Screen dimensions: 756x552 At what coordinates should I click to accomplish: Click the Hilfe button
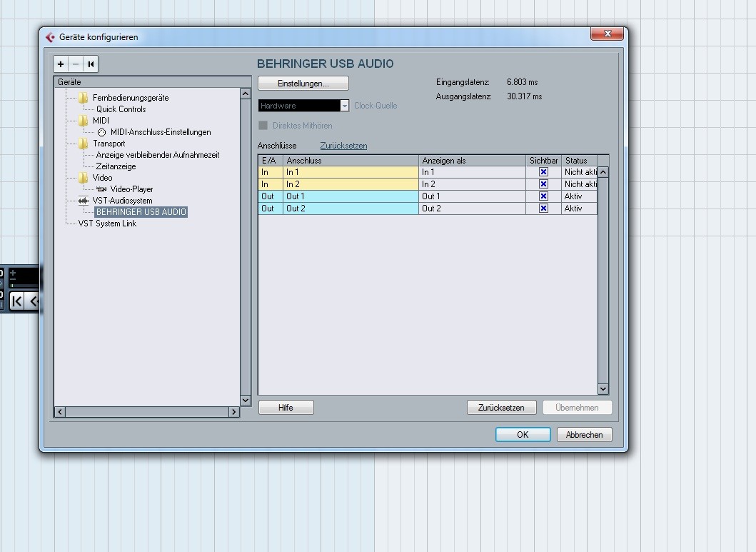pos(286,408)
